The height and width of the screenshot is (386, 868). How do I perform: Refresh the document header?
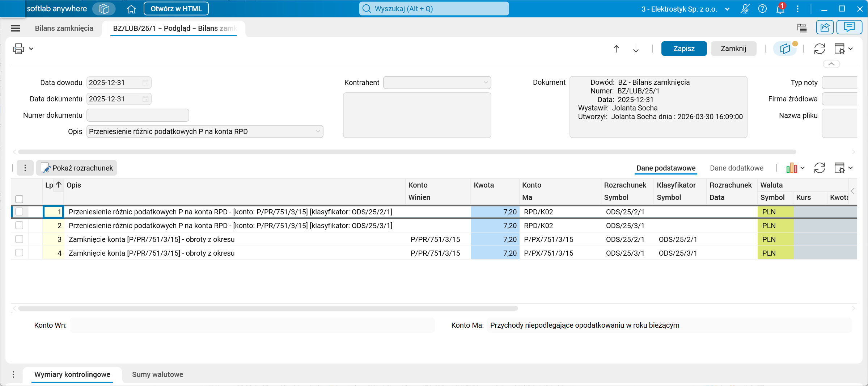(x=820, y=49)
